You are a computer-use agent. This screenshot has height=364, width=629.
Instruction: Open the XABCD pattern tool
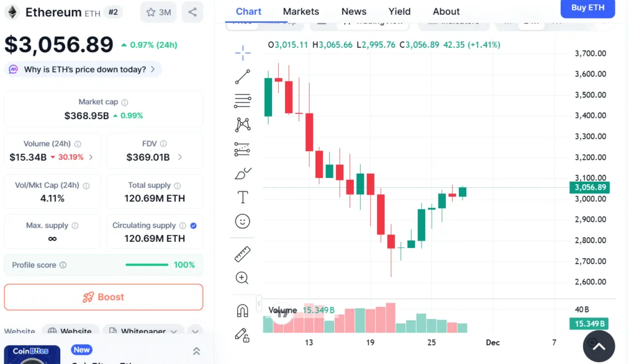coord(242,124)
